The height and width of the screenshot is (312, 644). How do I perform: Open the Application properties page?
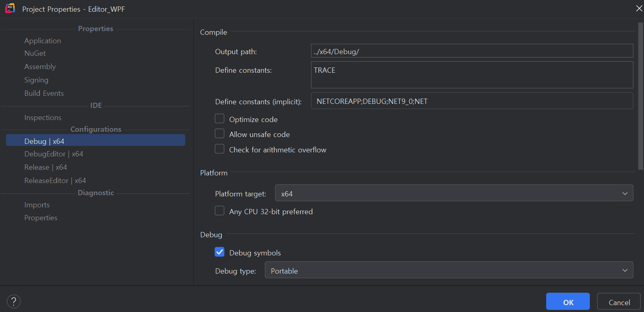click(42, 41)
